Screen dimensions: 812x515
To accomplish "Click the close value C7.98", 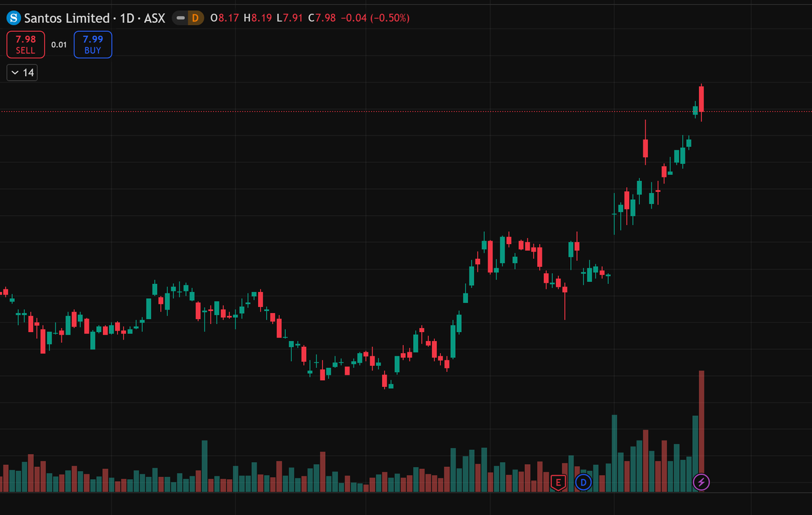I will coord(322,18).
